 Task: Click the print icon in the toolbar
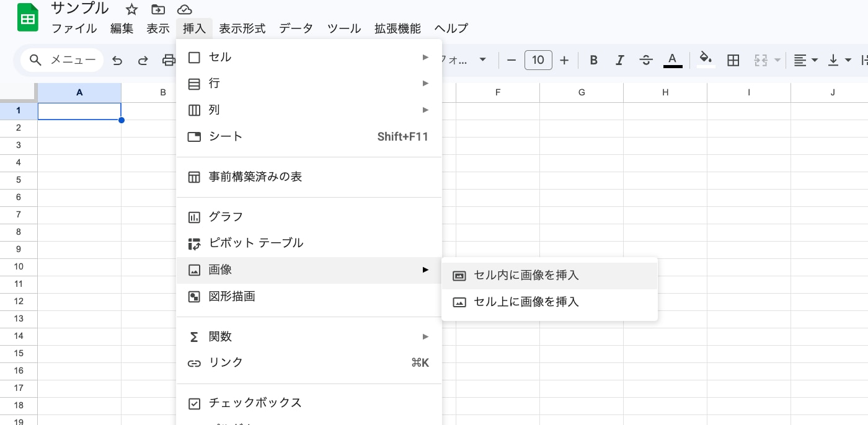click(168, 59)
